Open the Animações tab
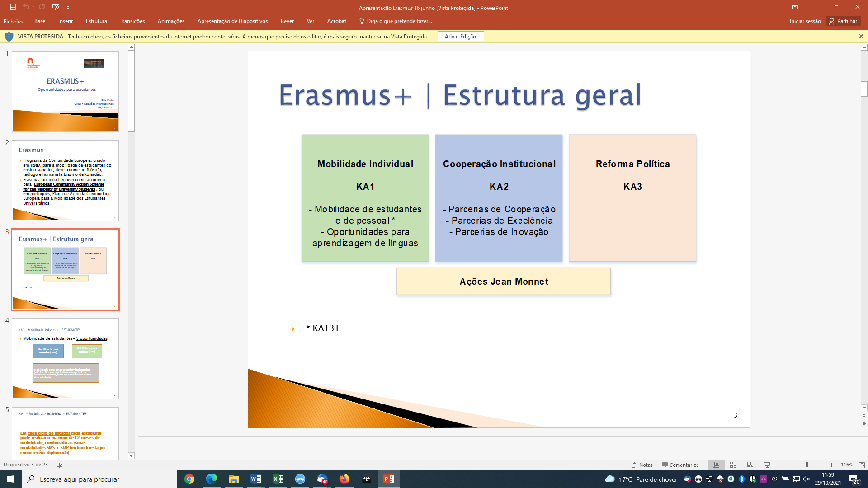The height and width of the screenshot is (488, 868). tap(171, 21)
